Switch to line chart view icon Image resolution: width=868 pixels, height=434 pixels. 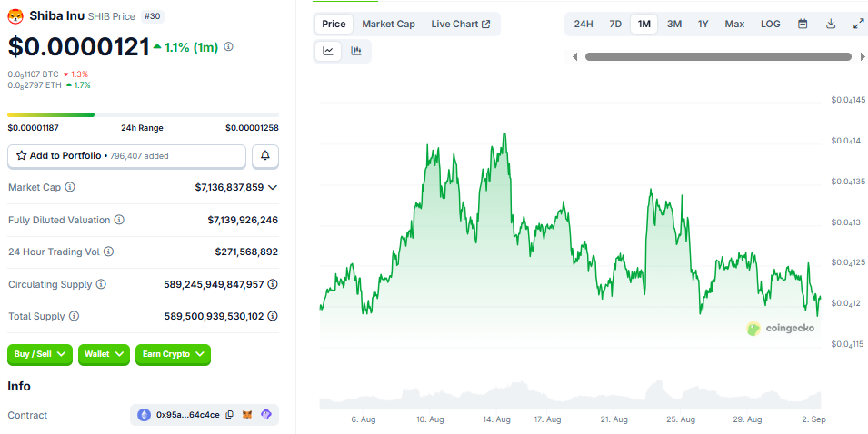point(328,52)
